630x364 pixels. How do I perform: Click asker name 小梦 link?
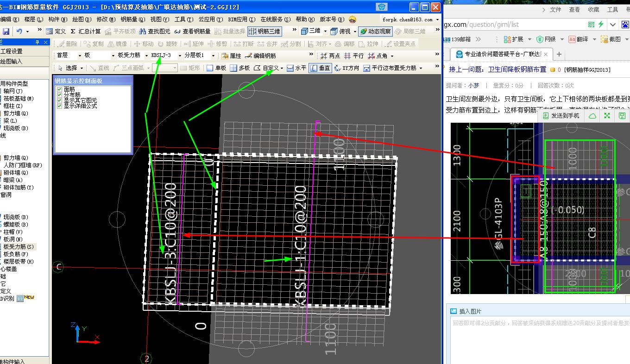[x=473, y=85]
